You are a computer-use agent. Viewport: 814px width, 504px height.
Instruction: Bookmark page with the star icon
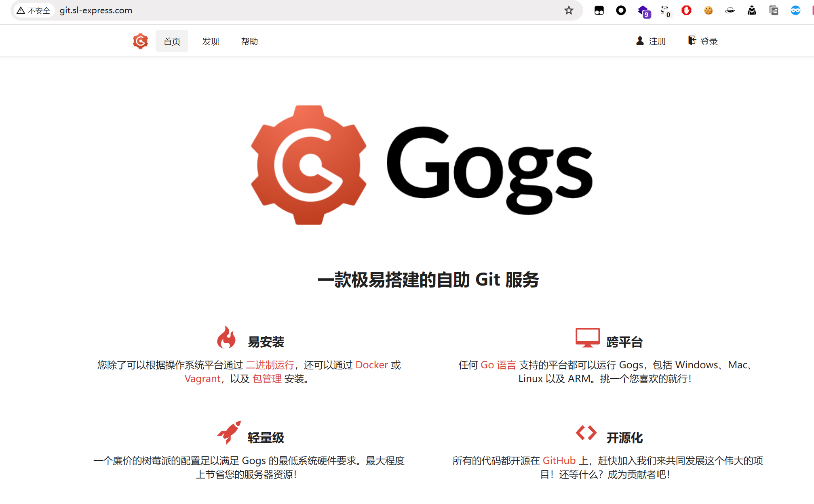569,10
